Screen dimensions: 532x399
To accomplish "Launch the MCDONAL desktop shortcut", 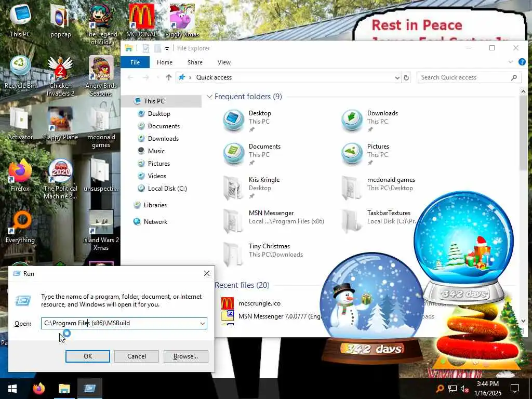I will pos(141,20).
